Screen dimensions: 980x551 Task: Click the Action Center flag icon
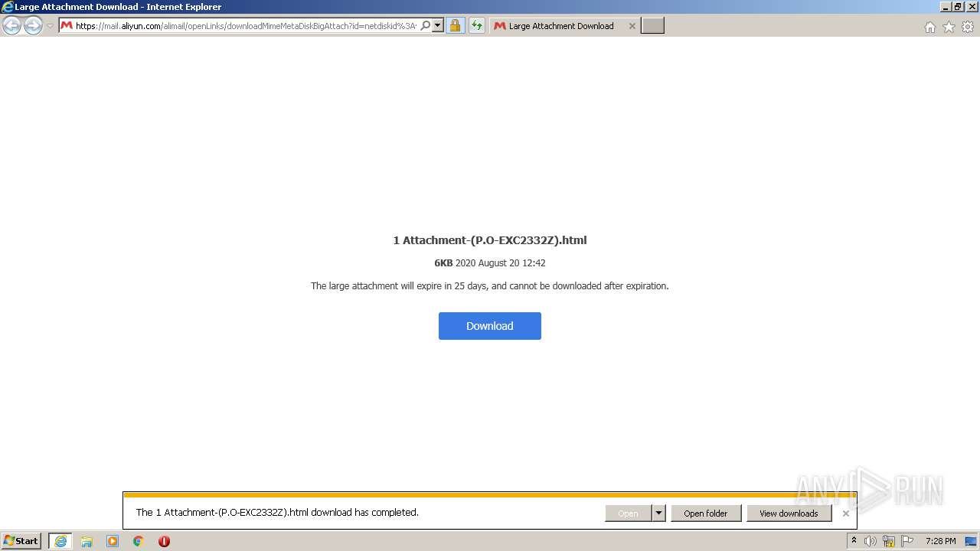click(907, 541)
